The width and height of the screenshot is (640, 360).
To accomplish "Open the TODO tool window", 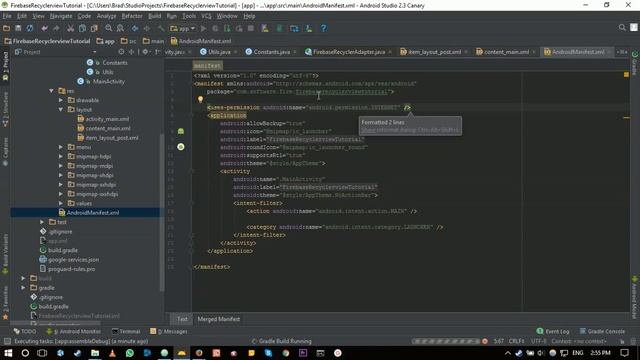I will coord(25,331).
